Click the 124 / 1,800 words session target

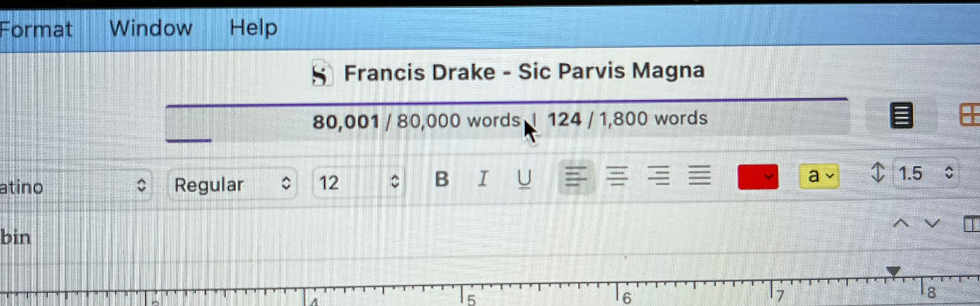627,119
